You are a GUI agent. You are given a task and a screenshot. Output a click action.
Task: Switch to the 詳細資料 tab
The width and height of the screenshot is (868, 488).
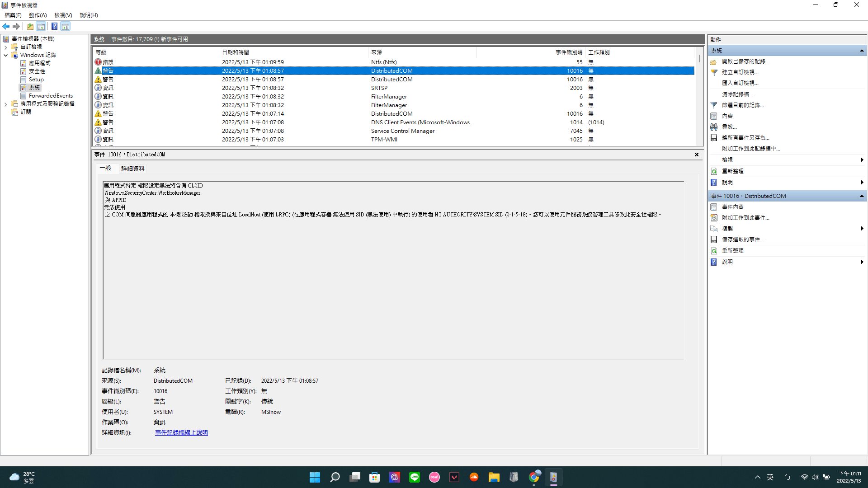(x=133, y=169)
